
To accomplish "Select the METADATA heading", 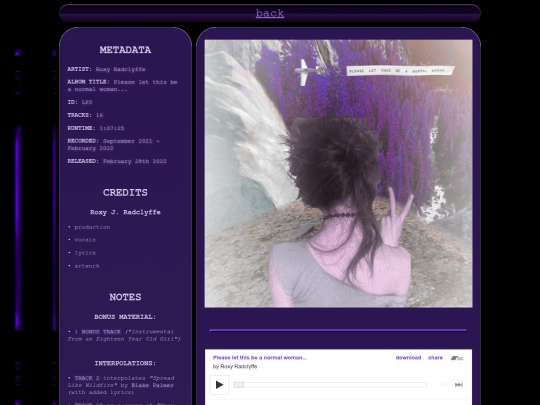I will coord(125,50).
